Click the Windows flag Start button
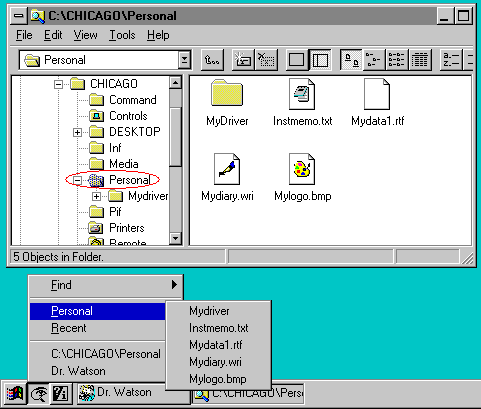 tap(15, 393)
